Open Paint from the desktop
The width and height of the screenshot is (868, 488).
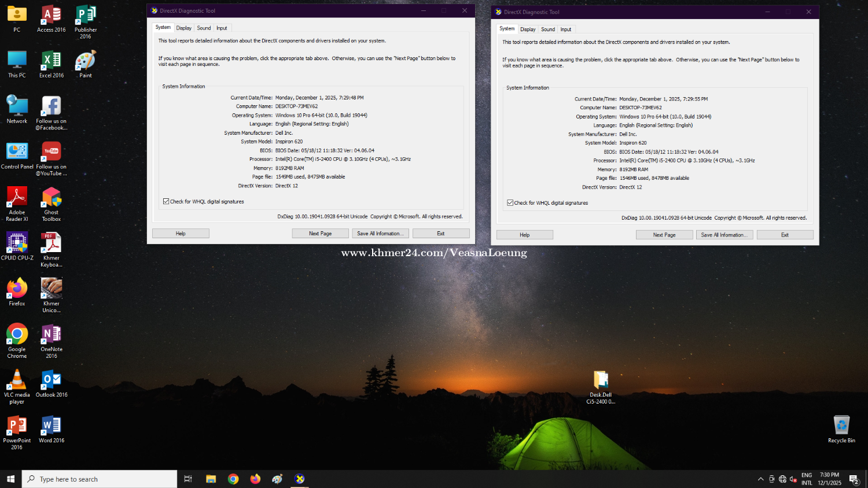(x=86, y=61)
